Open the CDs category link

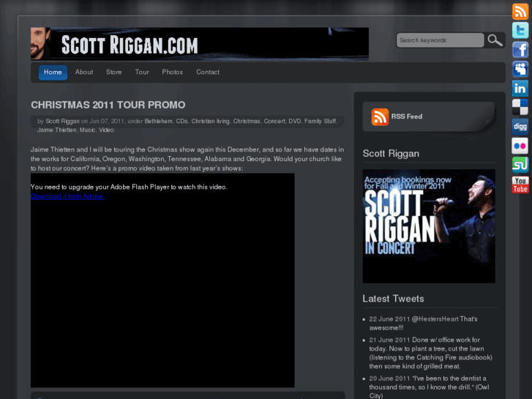click(x=181, y=122)
